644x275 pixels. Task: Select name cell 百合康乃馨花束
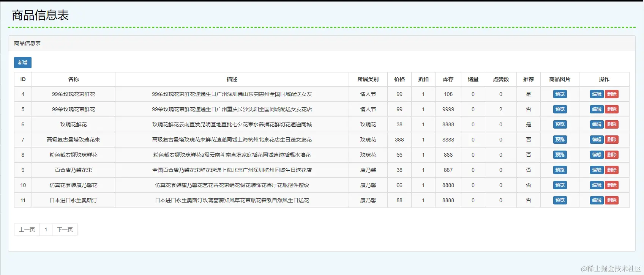(73, 170)
